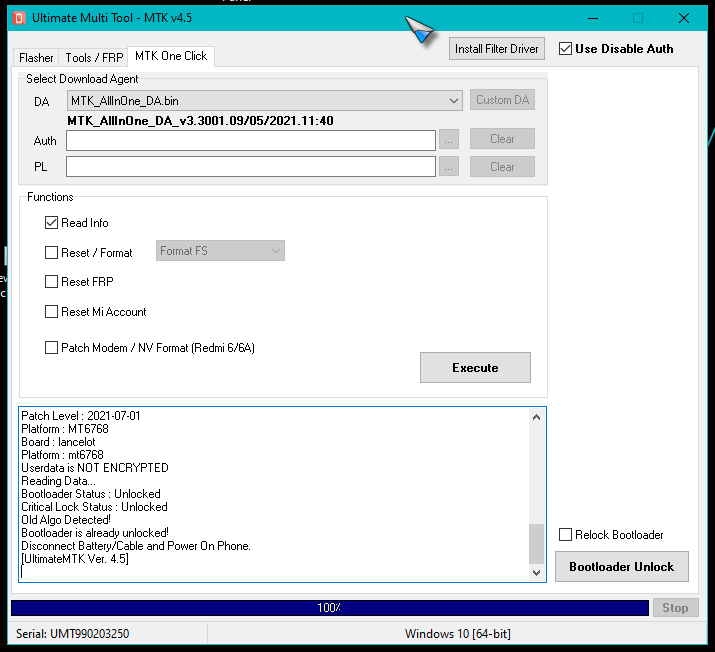
Task: Click the 100% progress bar
Action: point(330,608)
